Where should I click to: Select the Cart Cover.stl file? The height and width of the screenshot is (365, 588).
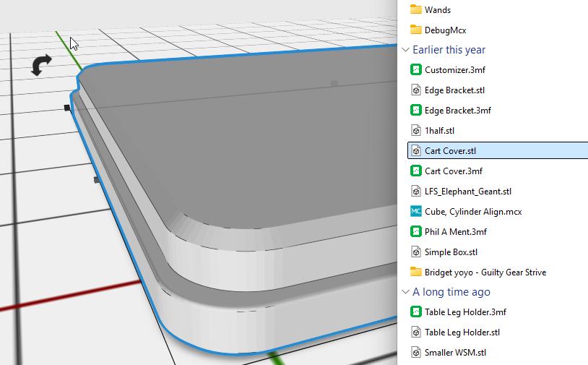[450, 151]
